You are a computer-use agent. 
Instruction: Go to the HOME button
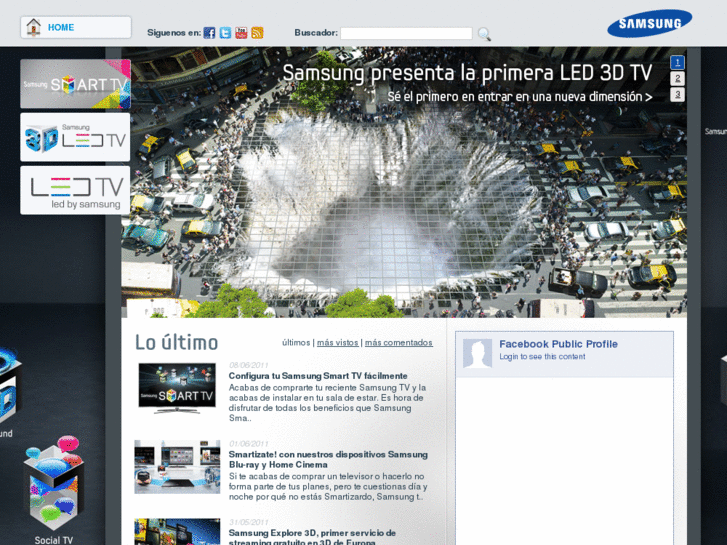76,27
